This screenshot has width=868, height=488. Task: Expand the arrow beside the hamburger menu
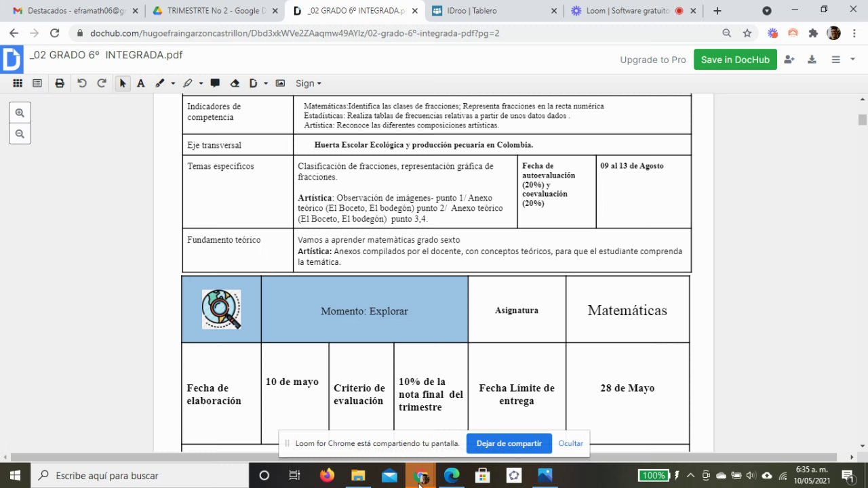click(x=852, y=60)
